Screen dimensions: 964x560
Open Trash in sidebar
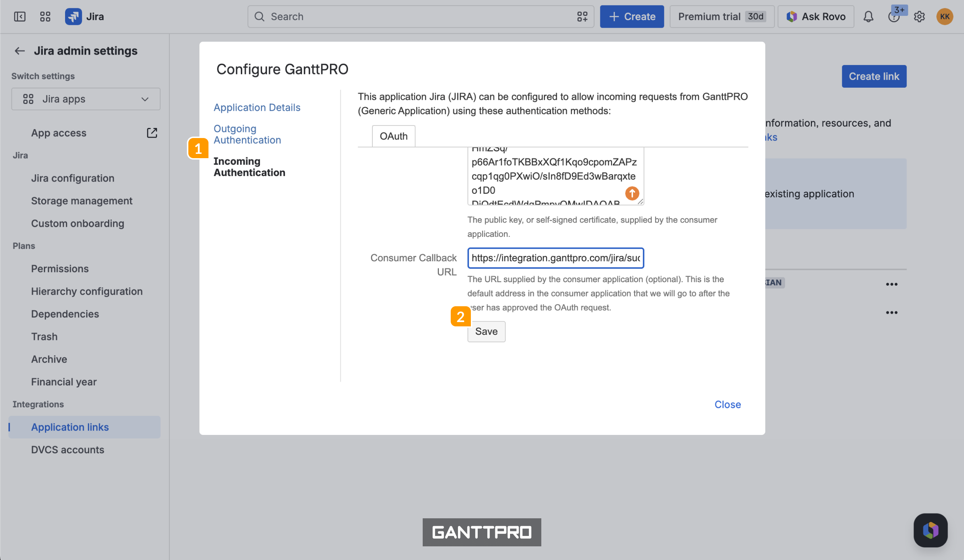[44, 337]
